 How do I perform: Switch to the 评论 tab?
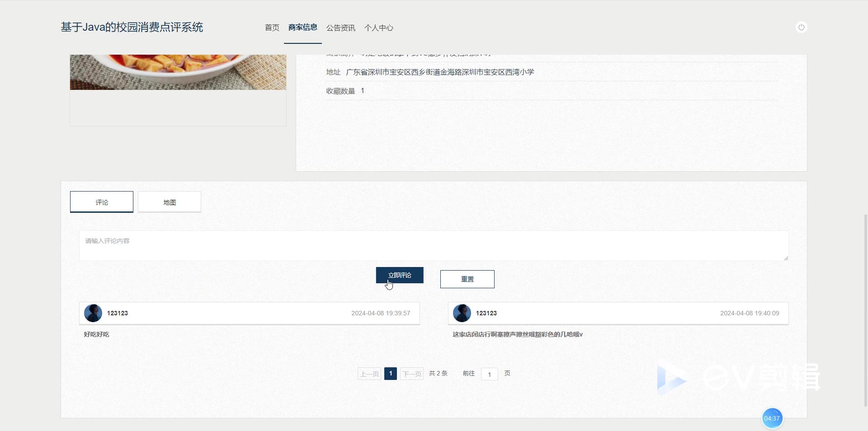(x=102, y=202)
